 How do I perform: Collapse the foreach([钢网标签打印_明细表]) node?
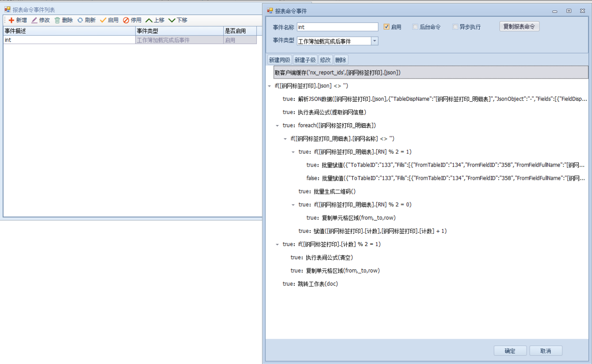(x=278, y=125)
